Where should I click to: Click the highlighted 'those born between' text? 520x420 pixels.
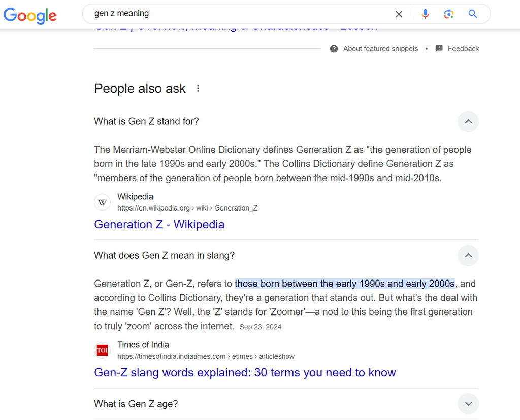[x=345, y=284]
